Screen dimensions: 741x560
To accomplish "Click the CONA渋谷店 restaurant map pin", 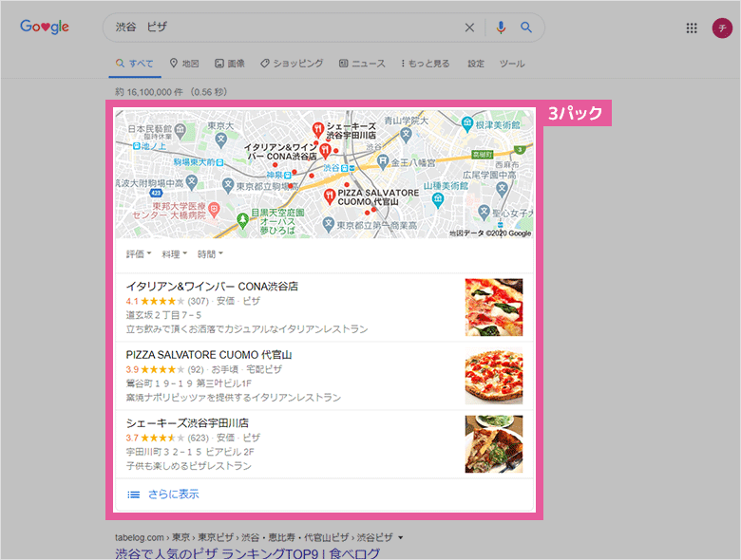I will point(325,151).
